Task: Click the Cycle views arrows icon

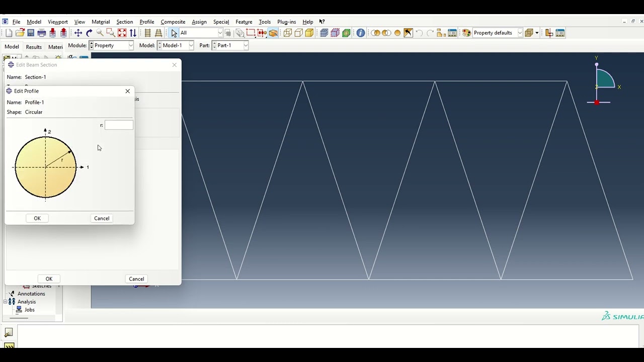Action: click(x=133, y=33)
